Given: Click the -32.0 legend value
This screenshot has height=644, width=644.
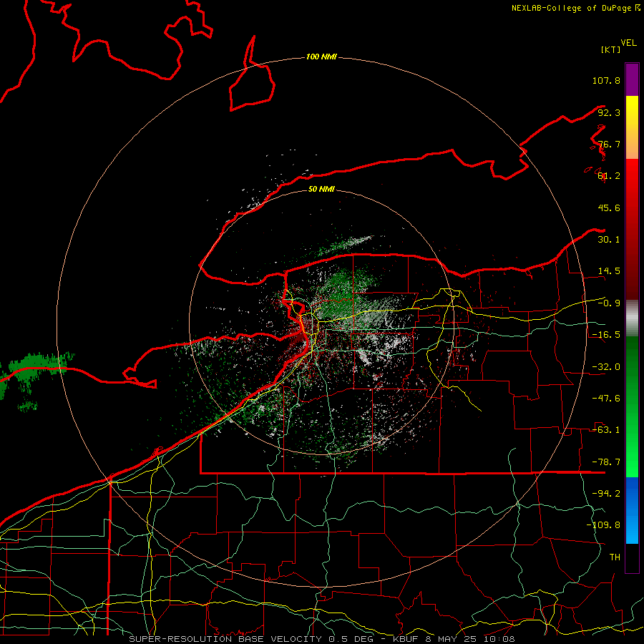Looking at the screenshot, I should tap(606, 367).
